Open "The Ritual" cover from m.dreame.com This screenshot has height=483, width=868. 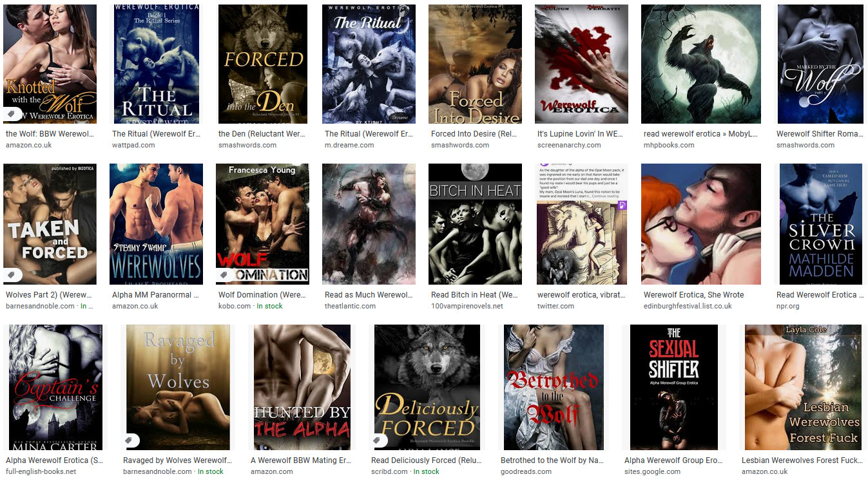[x=369, y=64]
